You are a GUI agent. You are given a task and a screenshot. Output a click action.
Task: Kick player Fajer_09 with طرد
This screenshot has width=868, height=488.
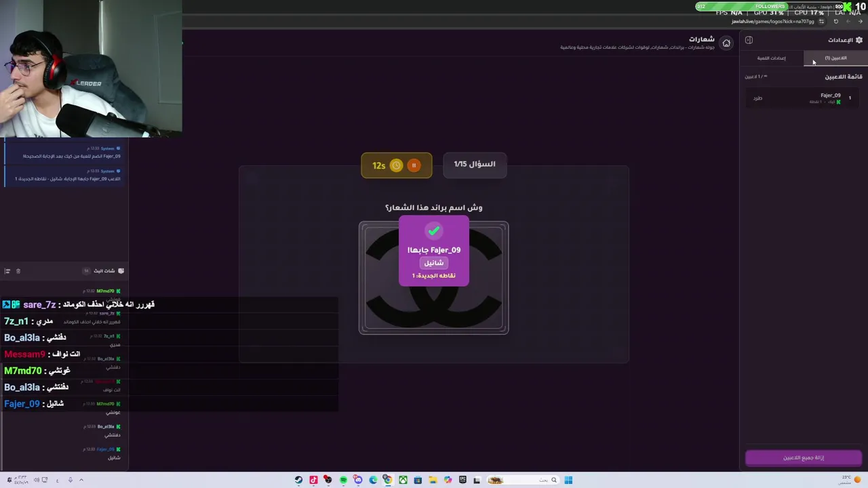tap(757, 98)
